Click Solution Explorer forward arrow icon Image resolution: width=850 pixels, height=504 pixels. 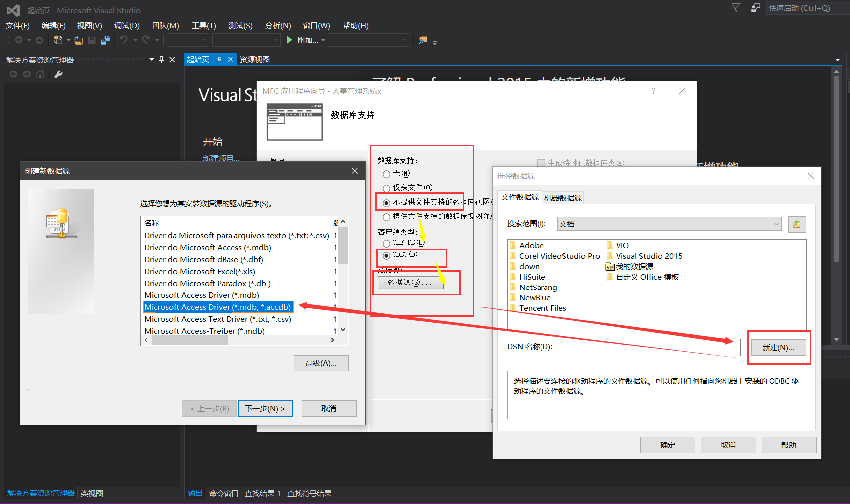(x=27, y=74)
